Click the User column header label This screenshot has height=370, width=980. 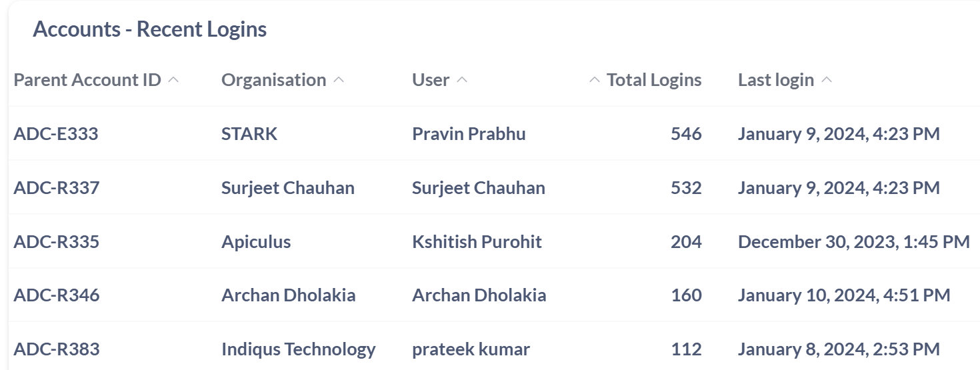coord(431,80)
